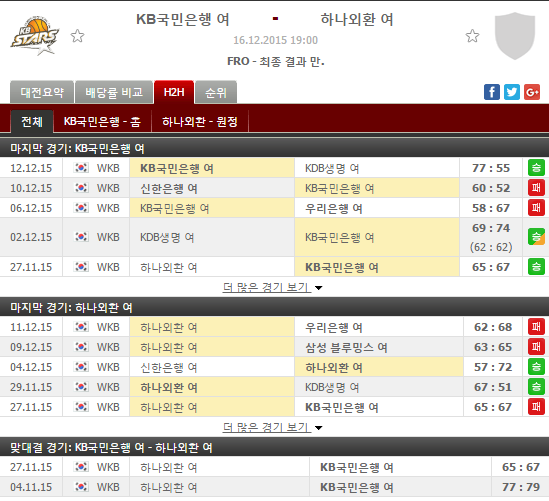Switch to the 배당률 비교 tab
The image size is (549, 501).
(x=114, y=92)
